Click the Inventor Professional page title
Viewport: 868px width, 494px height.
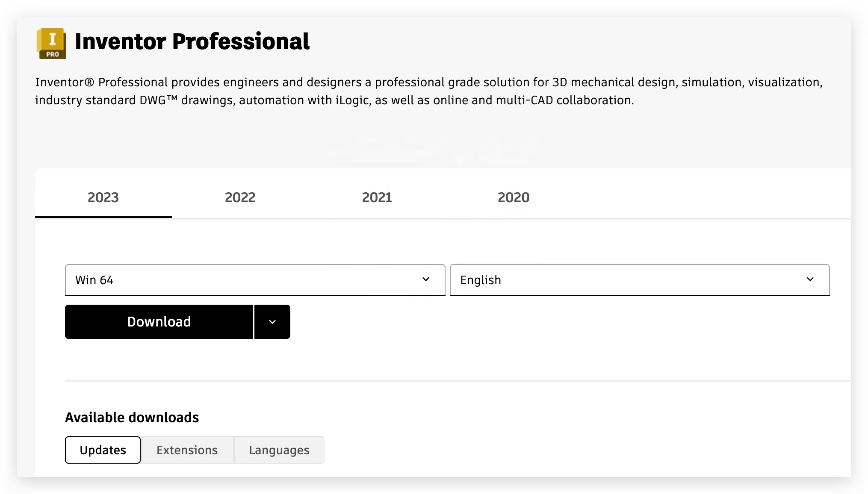coord(192,42)
